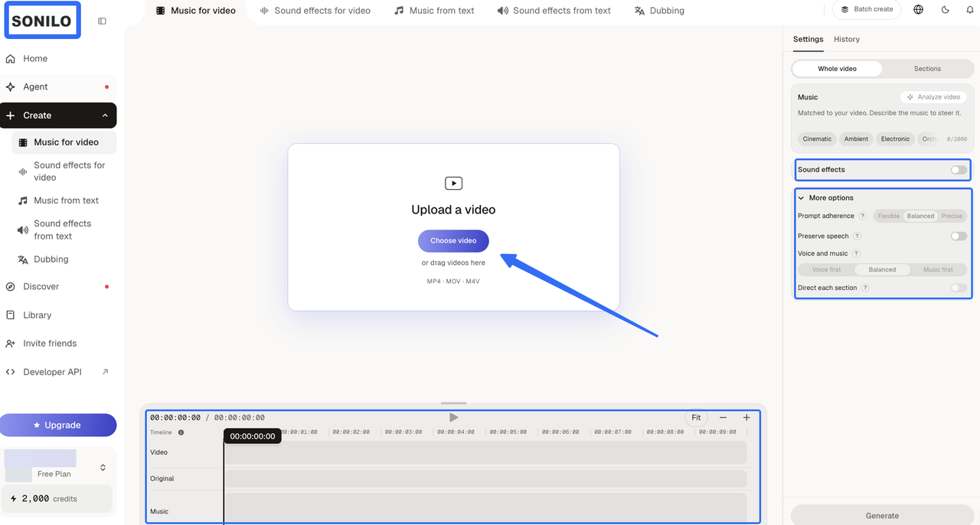The width and height of the screenshot is (980, 525).
Task: Toggle Direct each section switch
Action: pyautogui.click(x=959, y=289)
